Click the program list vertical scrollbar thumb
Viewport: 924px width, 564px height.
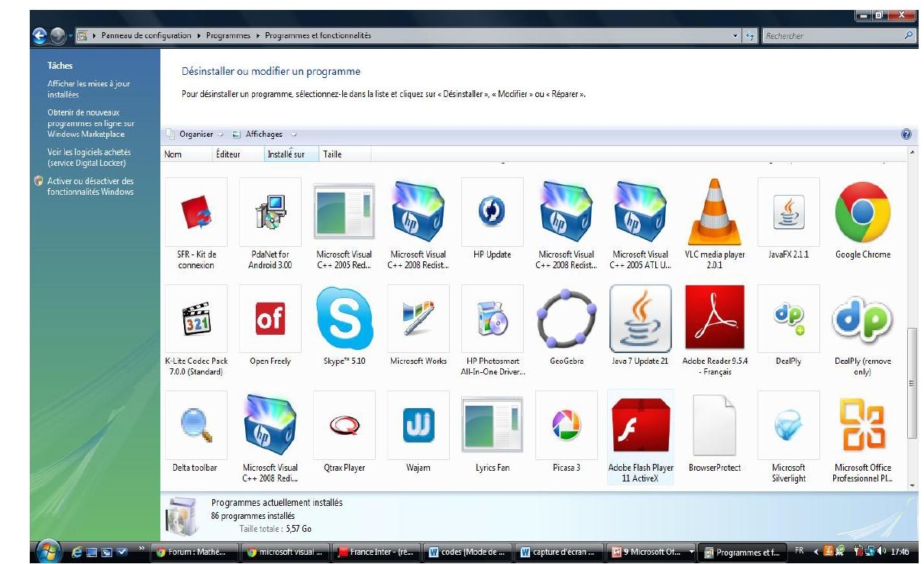912,383
